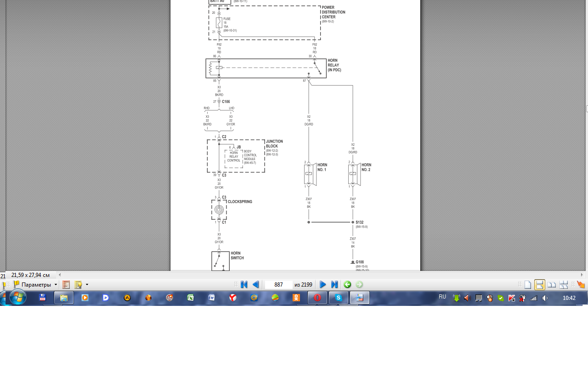Open the floppy disk save app in taskbar
Viewport: 588px width, 368px height.
point(42,298)
